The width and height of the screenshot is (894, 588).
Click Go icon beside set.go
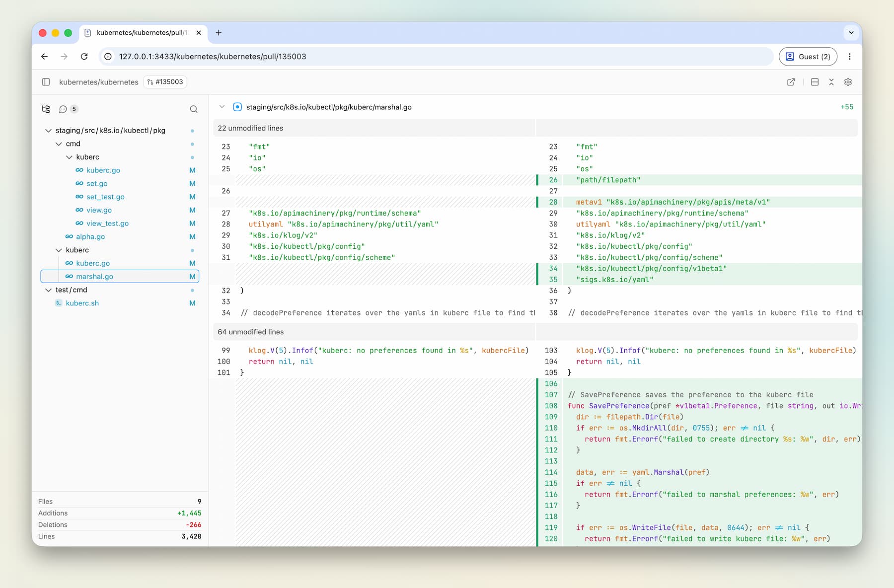click(79, 184)
